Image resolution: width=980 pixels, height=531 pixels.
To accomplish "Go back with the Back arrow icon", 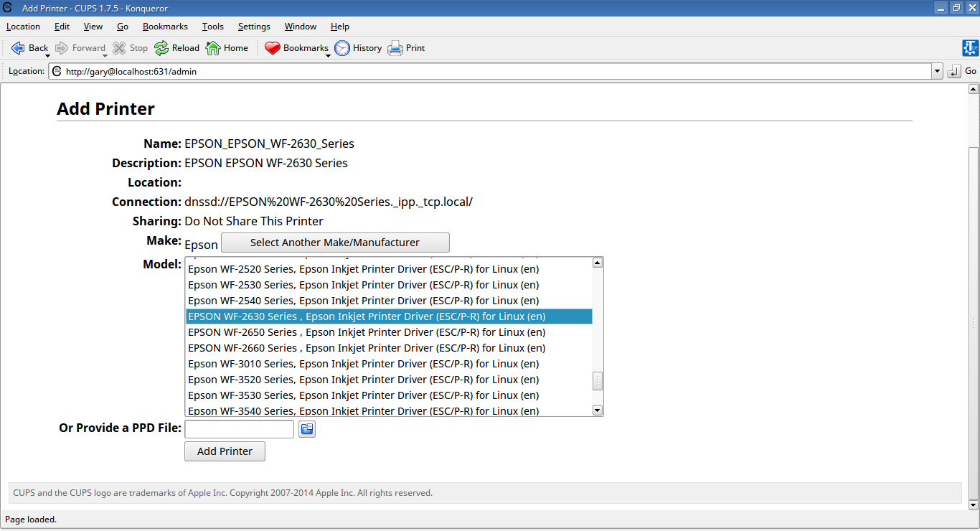I will pos(18,48).
